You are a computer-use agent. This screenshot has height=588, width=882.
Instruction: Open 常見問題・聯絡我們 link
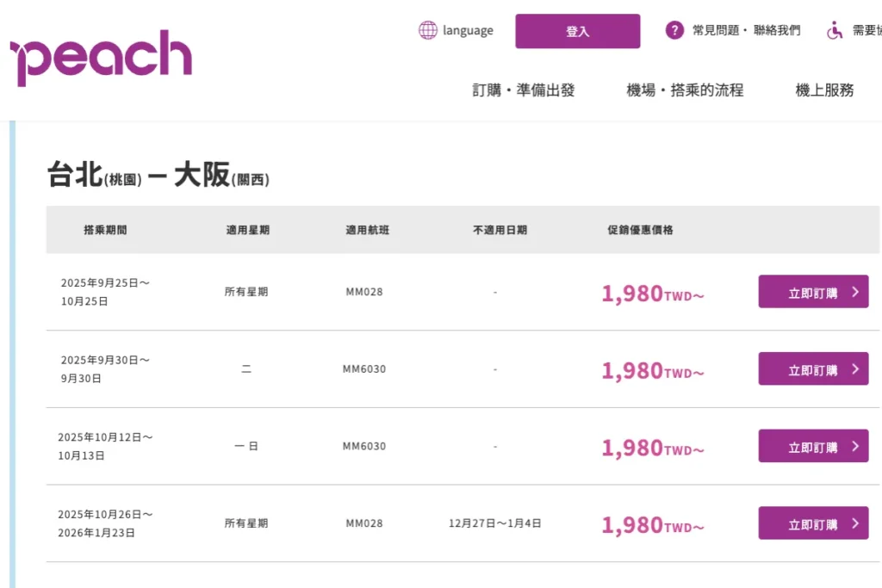point(746,30)
